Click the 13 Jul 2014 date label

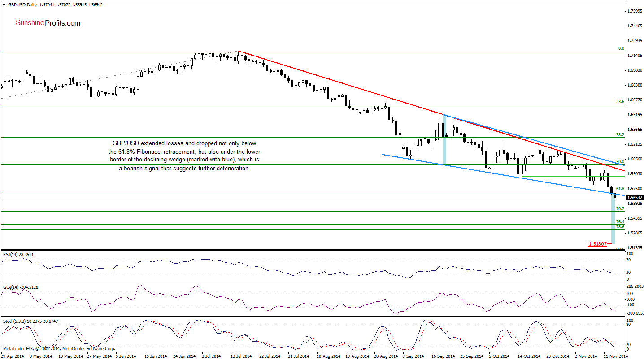(241, 356)
